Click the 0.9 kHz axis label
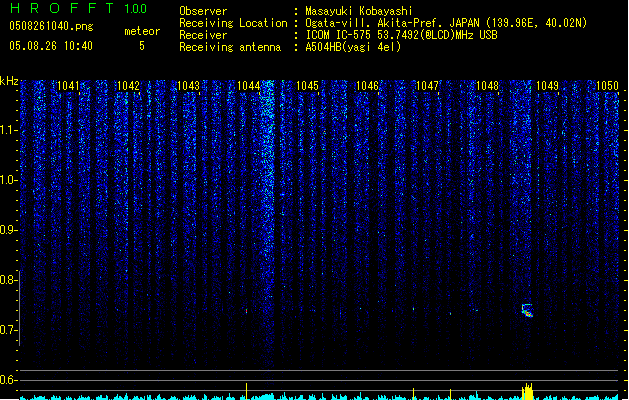629x400 pixels. (x=8, y=230)
